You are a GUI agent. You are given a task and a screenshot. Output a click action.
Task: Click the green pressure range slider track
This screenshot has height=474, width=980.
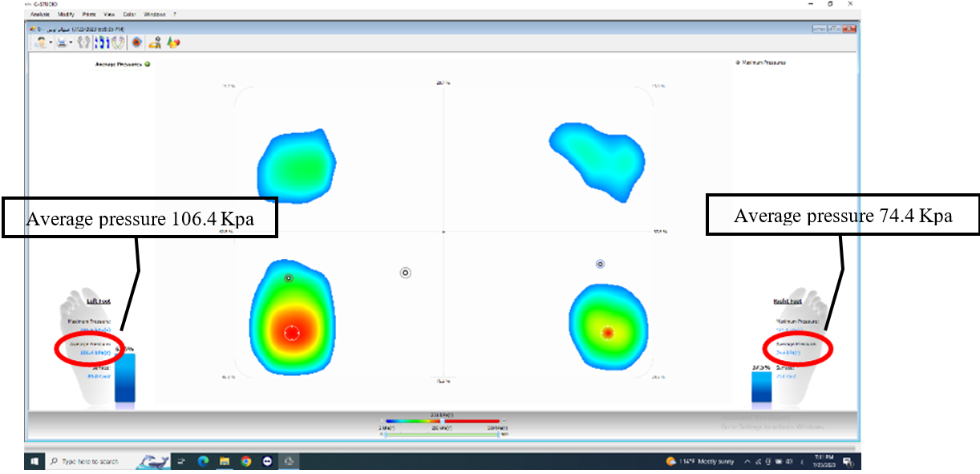[442, 434]
